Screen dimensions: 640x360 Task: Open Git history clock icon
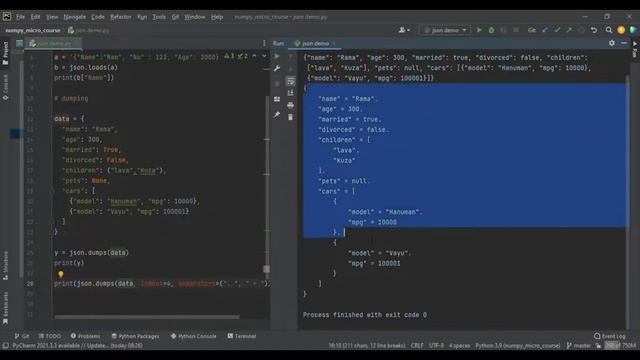pos(581,30)
